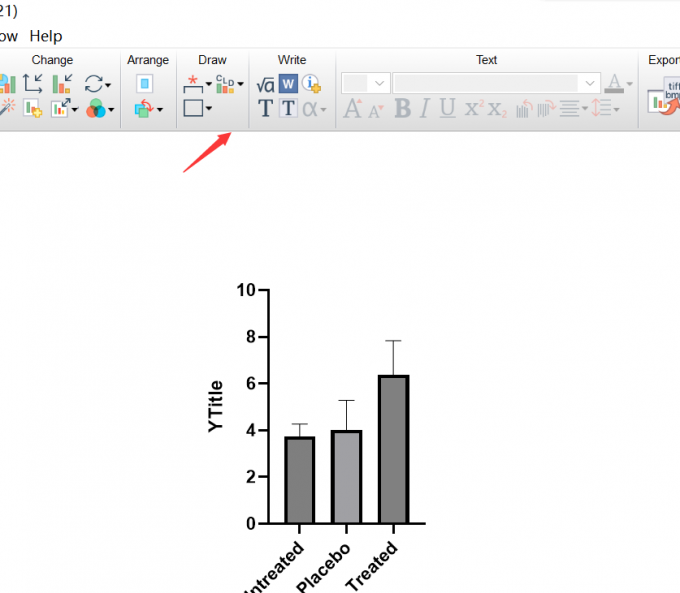Screen dimensions: 680x593
Task: Click the add info note icon
Action: [311, 83]
